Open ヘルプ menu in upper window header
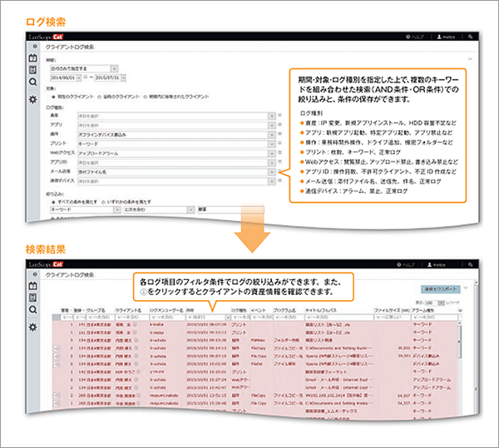Screen dimensions: 499x448 coord(414,37)
